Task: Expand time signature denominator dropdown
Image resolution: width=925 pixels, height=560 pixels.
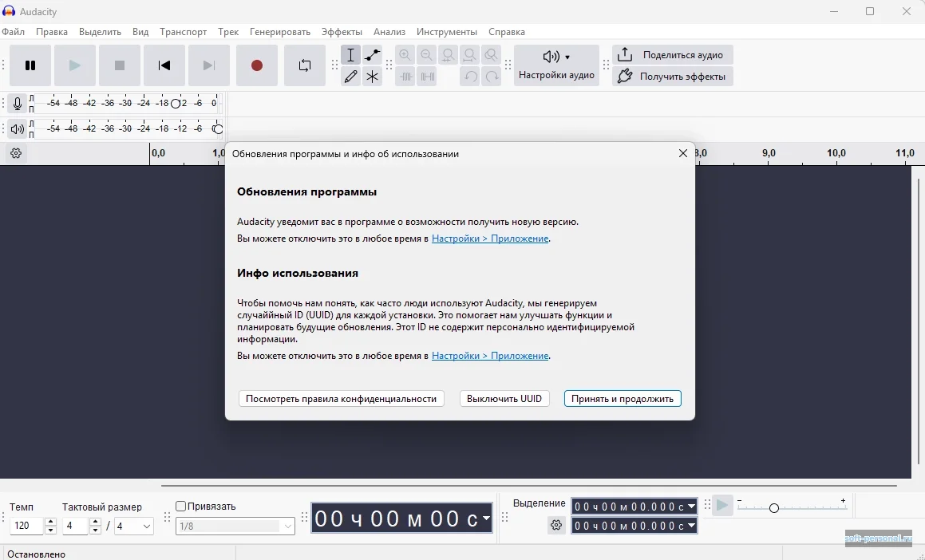Action: (x=146, y=526)
